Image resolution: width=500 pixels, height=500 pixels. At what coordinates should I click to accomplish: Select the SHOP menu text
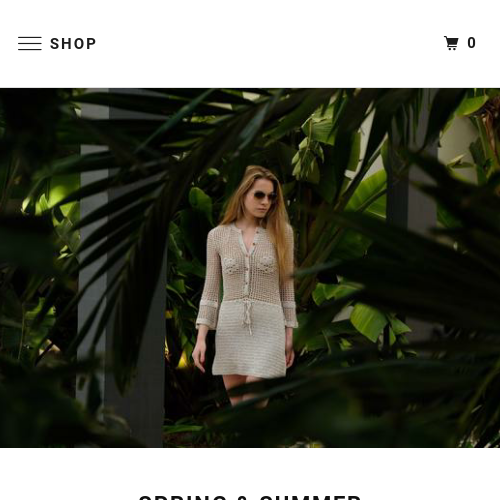[x=73, y=44]
